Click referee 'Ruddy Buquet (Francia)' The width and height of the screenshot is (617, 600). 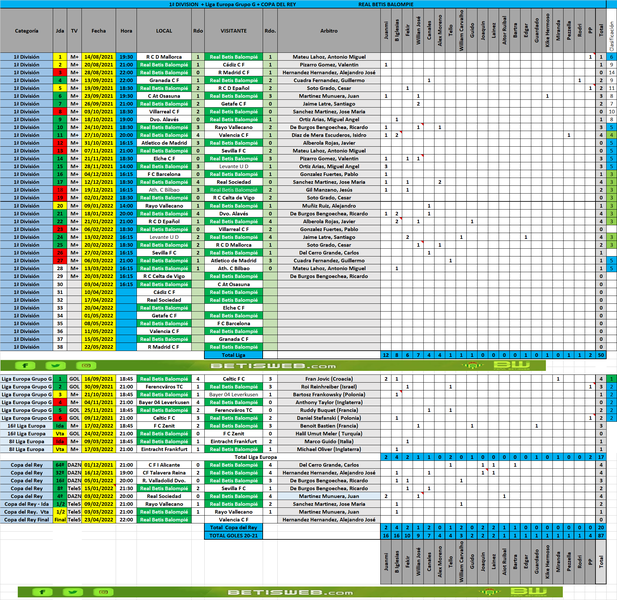[x=329, y=410]
